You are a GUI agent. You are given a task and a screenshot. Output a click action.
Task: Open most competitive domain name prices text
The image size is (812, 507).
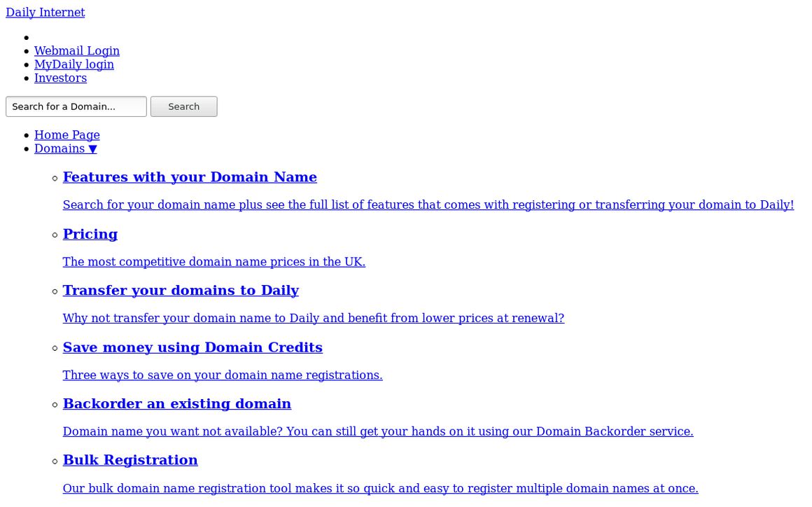214,261
